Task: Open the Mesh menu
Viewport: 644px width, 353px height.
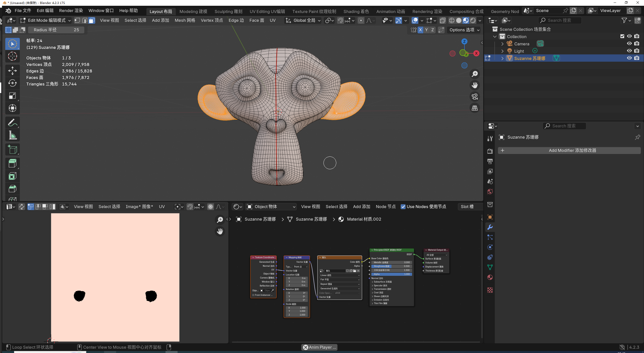Action: [x=185, y=20]
